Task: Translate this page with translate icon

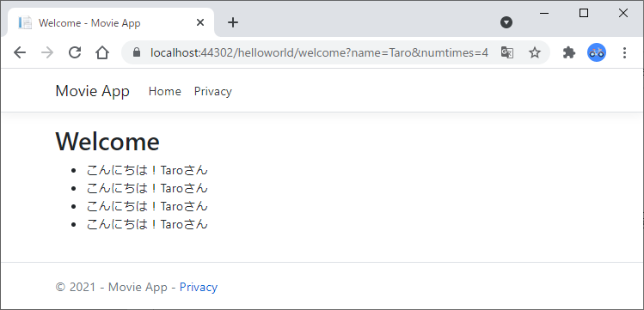Action: [x=507, y=52]
